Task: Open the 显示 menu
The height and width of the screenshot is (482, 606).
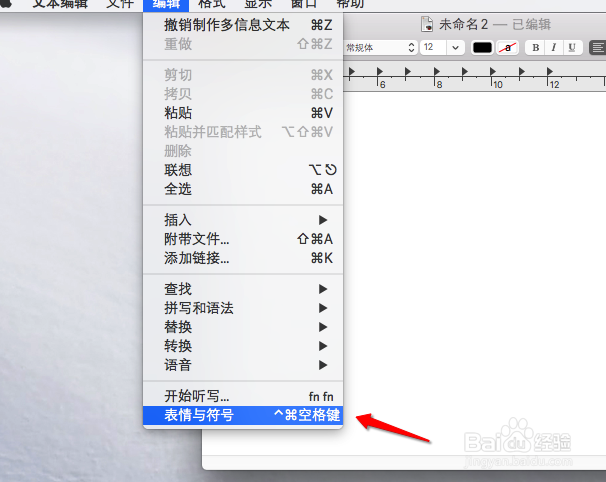Action: tap(258, 4)
